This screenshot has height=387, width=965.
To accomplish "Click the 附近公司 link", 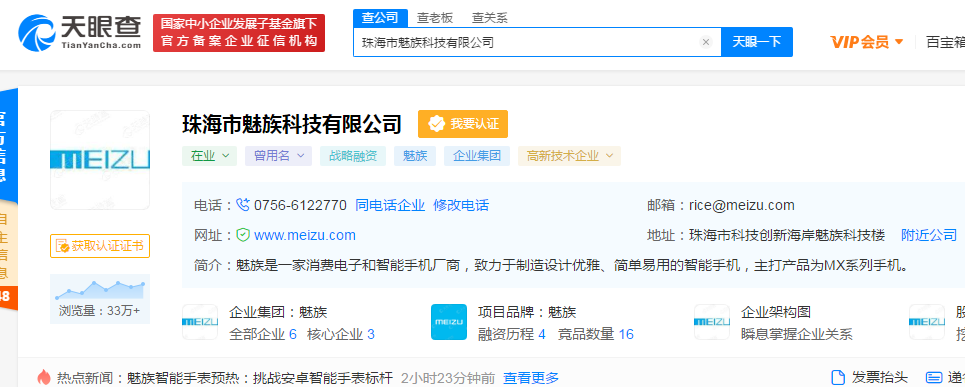I will click(x=929, y=235).
